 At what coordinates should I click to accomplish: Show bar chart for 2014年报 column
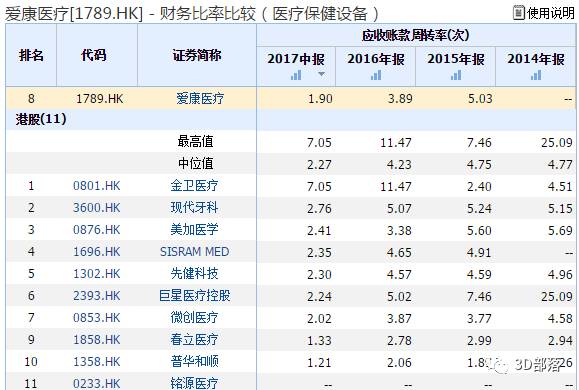536,75
